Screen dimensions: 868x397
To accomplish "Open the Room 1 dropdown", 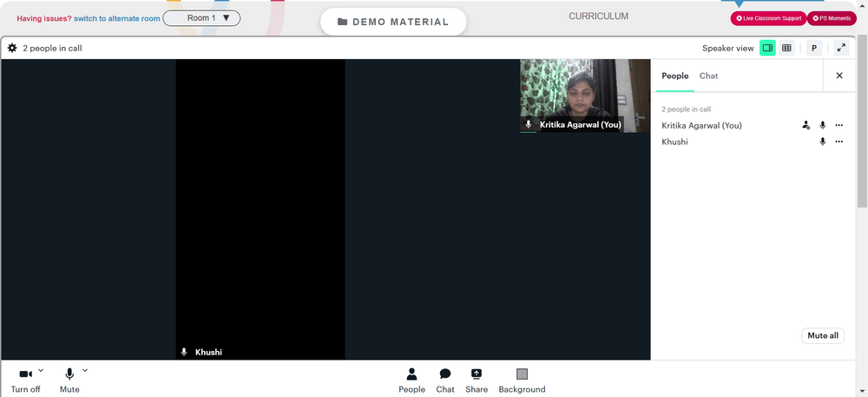I will [201, 18].
